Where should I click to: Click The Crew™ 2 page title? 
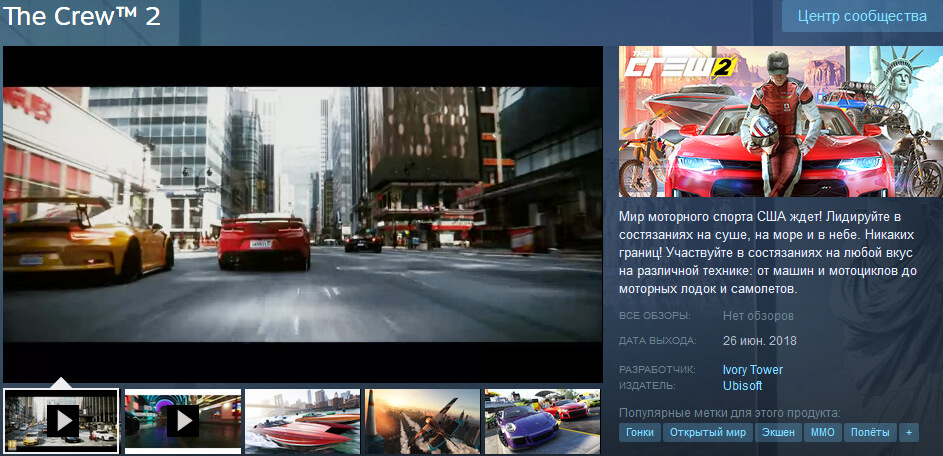[x=82, y=16]
